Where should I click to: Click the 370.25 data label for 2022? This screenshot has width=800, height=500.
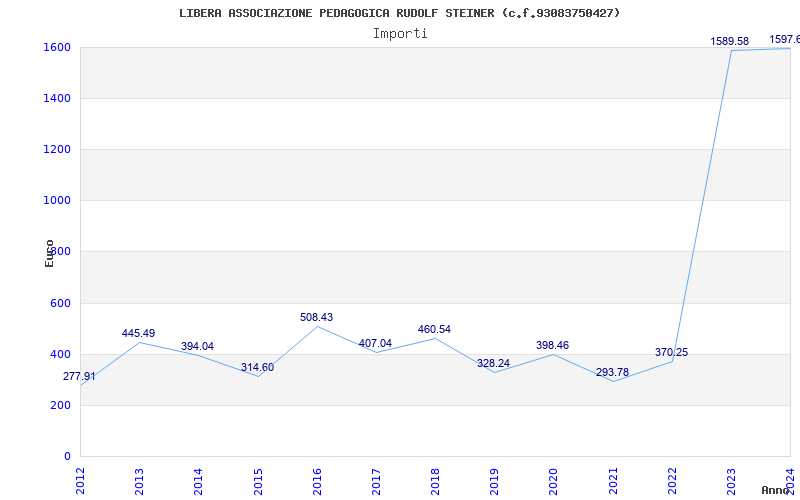coord(671,352)
